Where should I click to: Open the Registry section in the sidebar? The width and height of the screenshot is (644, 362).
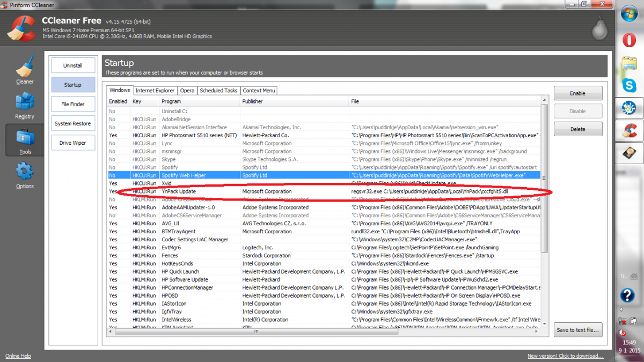(x=24, y=105)
